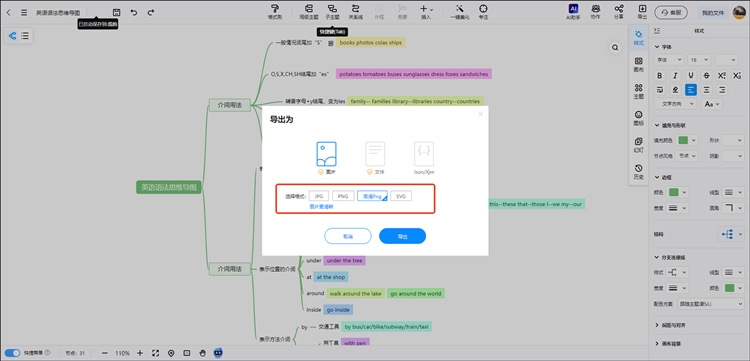Switch to outline list view icon

25,35
